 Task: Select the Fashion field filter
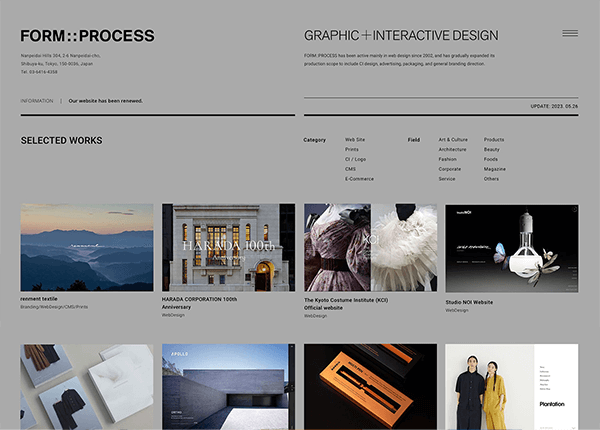point(447,159)
